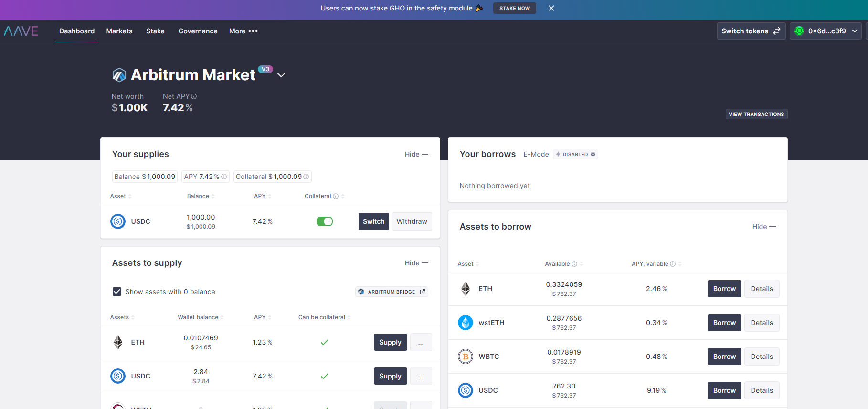Click the USDC icon in Assets to supply
The width and height of the screenshot is (868, 409).
tap(118, 376)
